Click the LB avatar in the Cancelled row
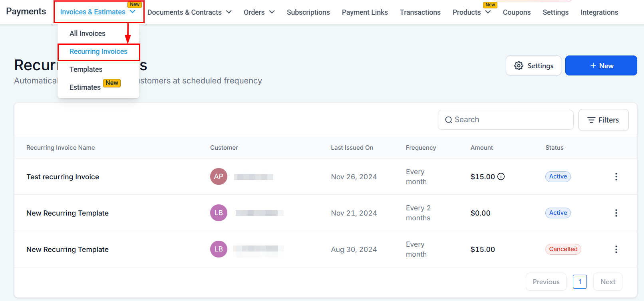Image resolution: width=644 pixels, height=301 pixels. [x=219, y=249]
